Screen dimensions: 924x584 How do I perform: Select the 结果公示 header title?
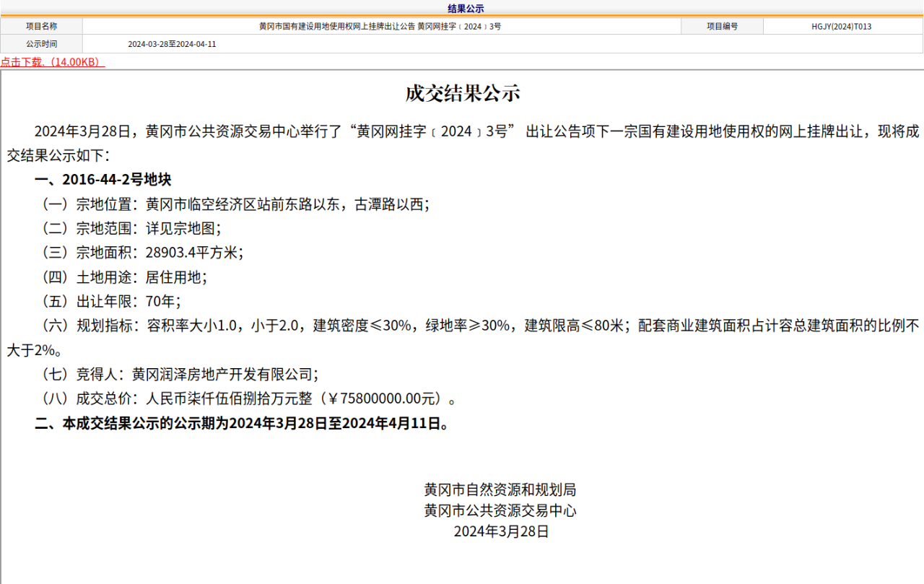click(466, 9)
